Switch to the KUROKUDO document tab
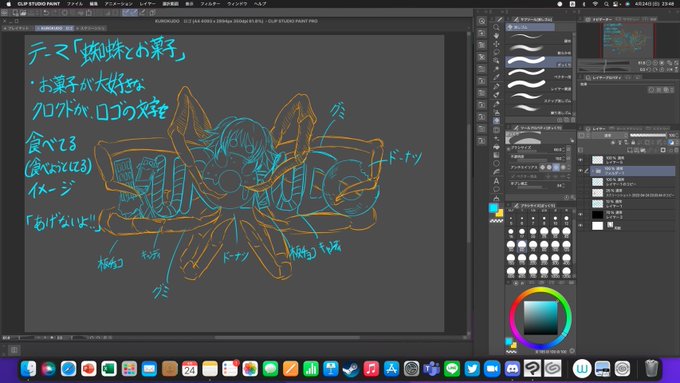The image size is (680, 383). (54, 28)
